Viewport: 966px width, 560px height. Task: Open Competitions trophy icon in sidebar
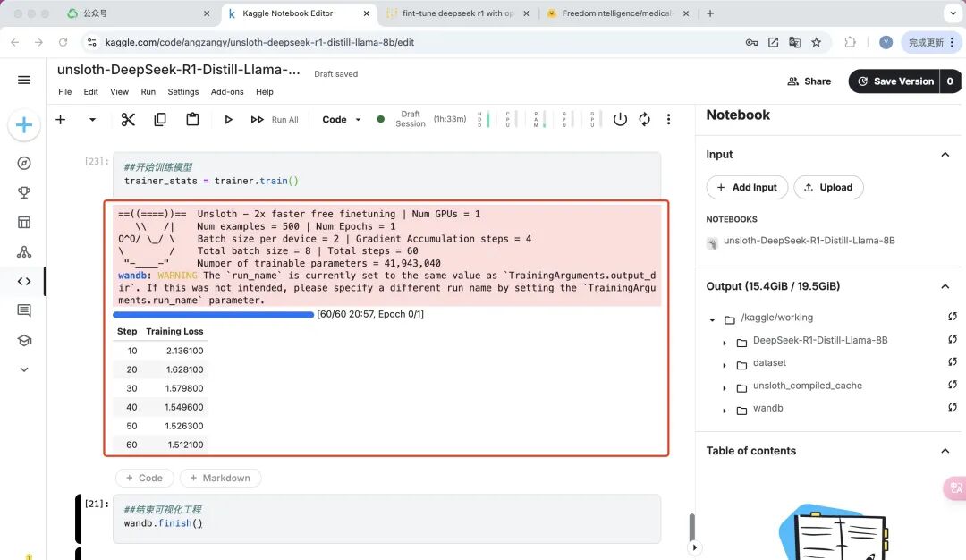click(x=24, y=193)
